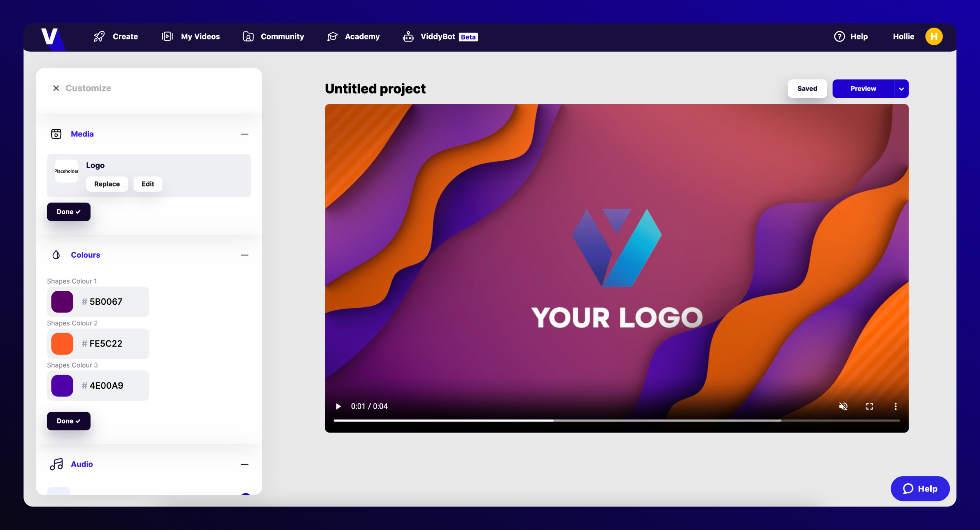
Task: Collapse the Media section
Action: click(x=245, y=134)
